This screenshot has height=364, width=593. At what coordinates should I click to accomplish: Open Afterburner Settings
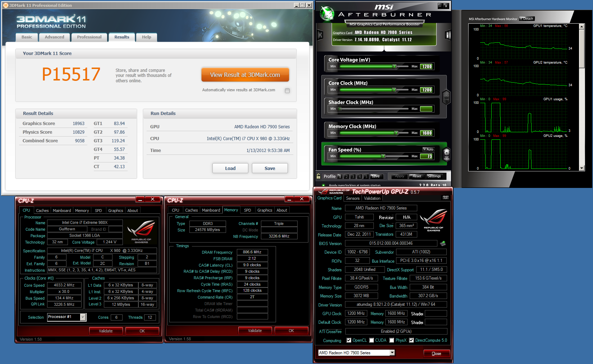[434, 176]
